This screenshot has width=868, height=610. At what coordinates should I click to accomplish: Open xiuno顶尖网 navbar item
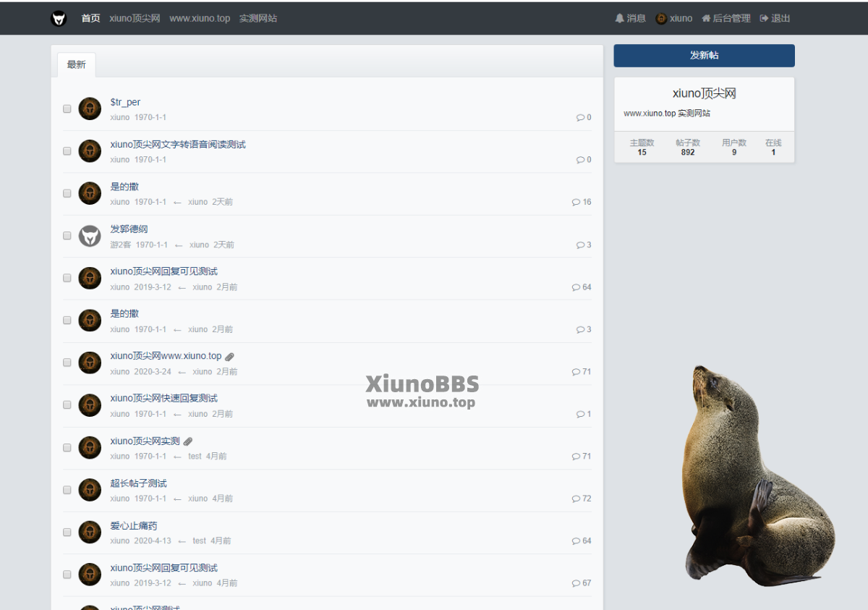(x=135, y=18)
